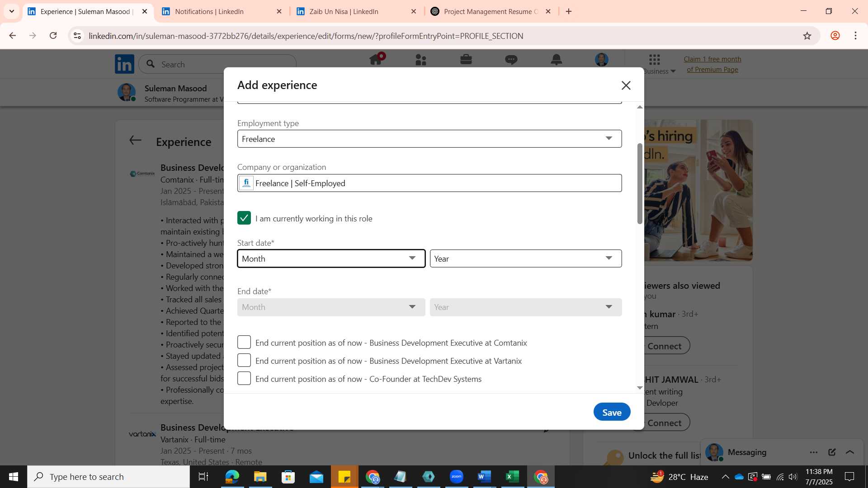Click Claim 1 free month link

[712, 64]
